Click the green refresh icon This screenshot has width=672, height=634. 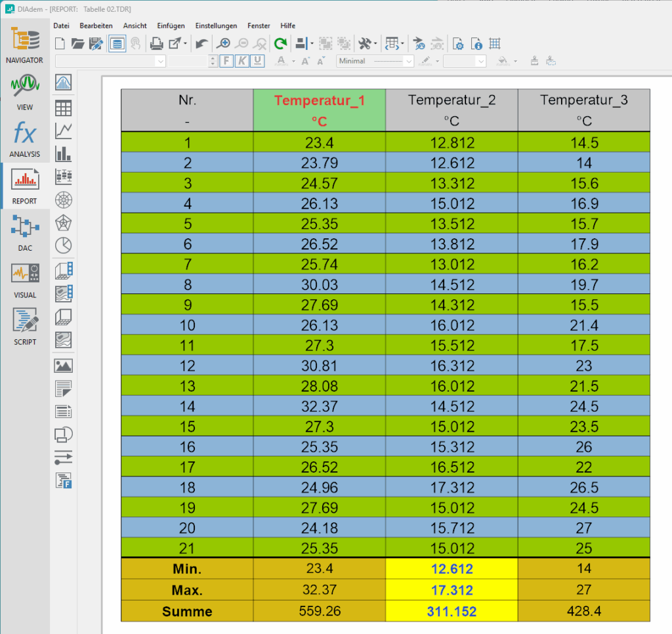pos(280,44)
